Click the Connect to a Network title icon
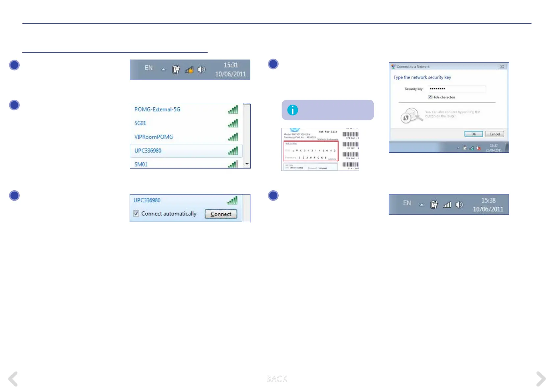Image resolution: width=554 pixels, height=392 pixels. click(x=393, y=66)
